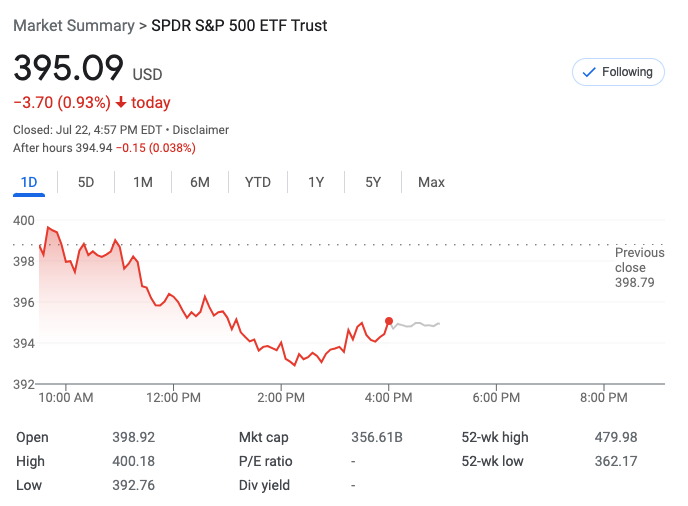The width and height of the screenshot is (688, 506).
Task: Click the red down arrow icon
Action: pyautogui.click(x=121, y=102)
